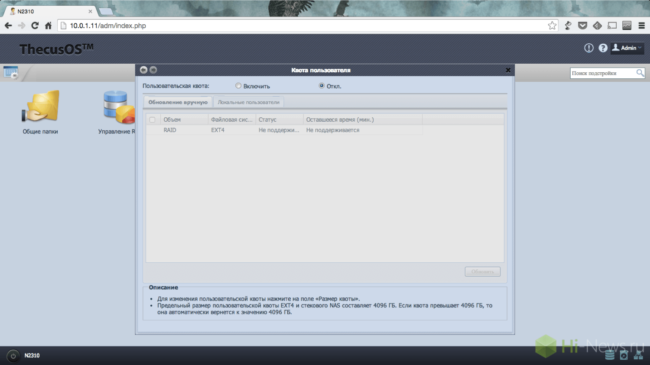Tick the select-all checkbox in table header
The height and width of the screenshot is (365, 650).
(x=152, y=119)
